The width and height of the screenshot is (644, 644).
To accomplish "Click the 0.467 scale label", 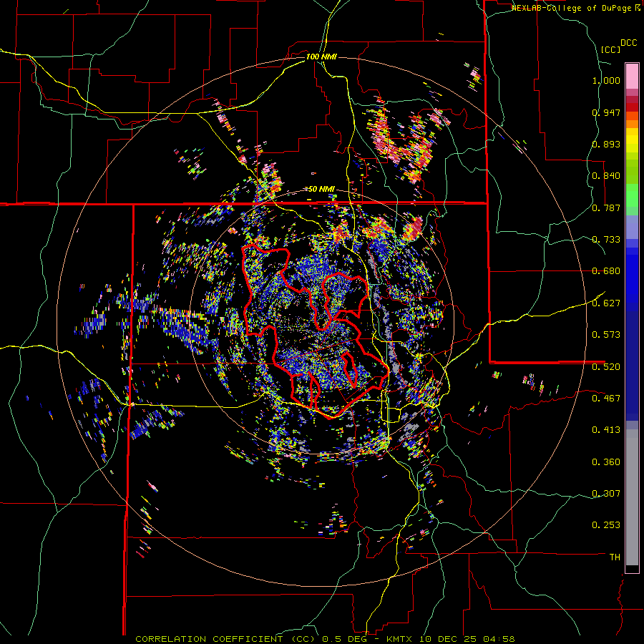I will (x=606, y=398).
